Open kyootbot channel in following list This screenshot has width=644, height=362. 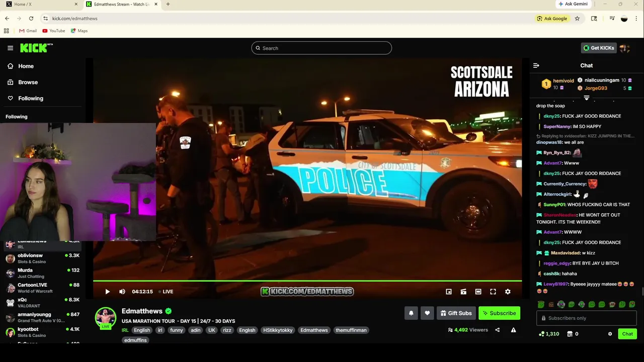click(x=43, y=332)
